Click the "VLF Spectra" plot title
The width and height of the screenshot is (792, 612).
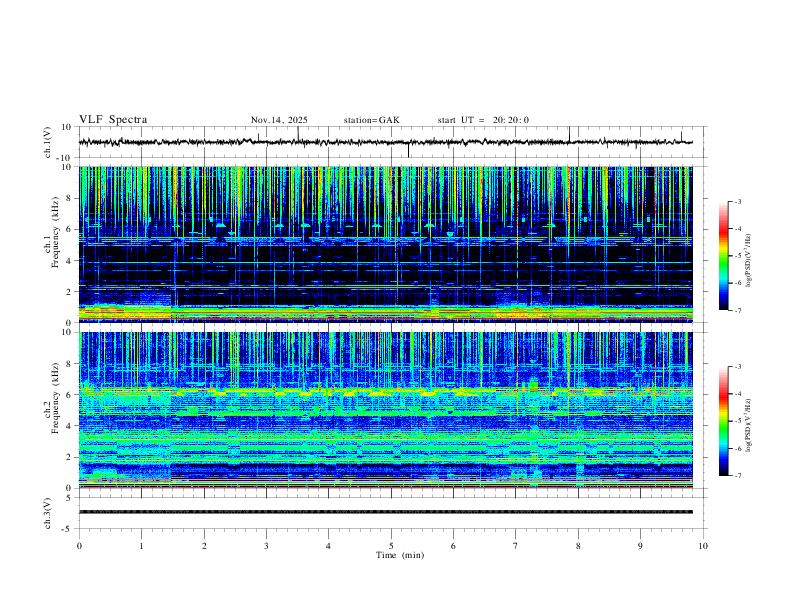pyautogui.click(x=113, y=120)
